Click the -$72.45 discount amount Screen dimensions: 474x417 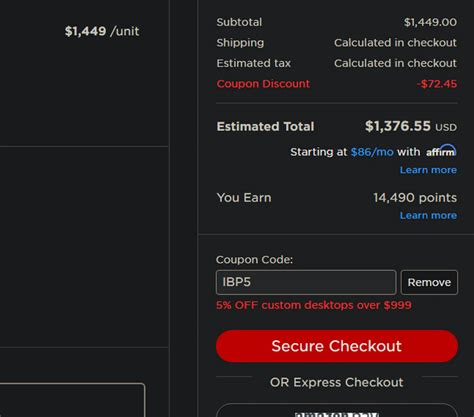(437, 84)
